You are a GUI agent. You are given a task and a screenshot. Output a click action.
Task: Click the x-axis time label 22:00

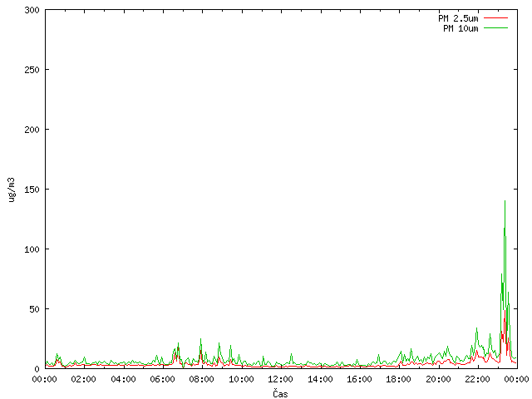point(477,379)
